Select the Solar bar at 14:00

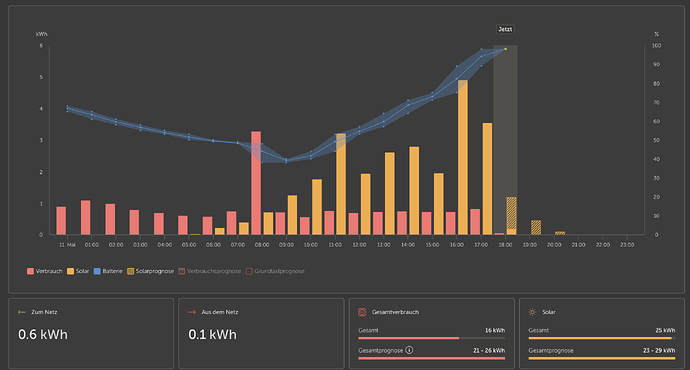pyautogui.click(x=414, y=191)
